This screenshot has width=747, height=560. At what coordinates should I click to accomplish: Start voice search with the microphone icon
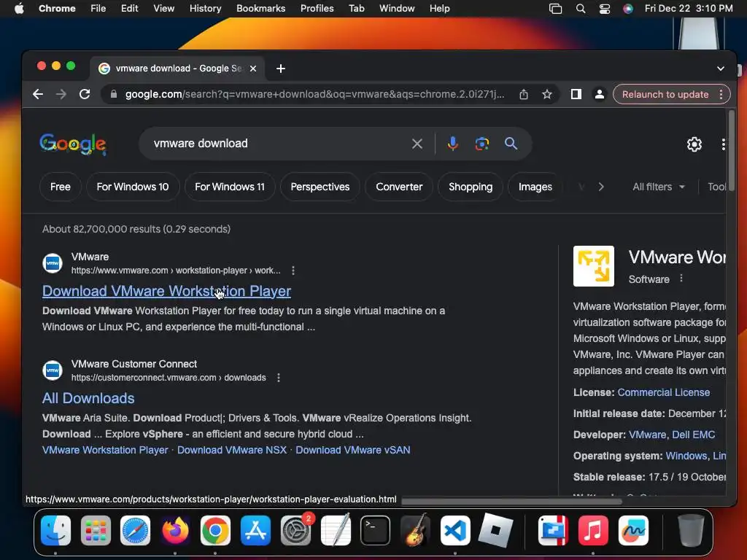(x=452, y=144)
